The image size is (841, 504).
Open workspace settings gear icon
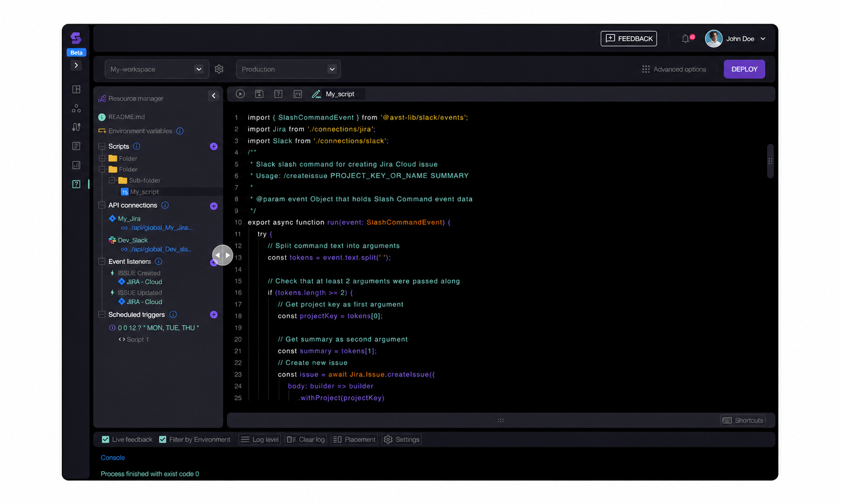coord(219,69)
